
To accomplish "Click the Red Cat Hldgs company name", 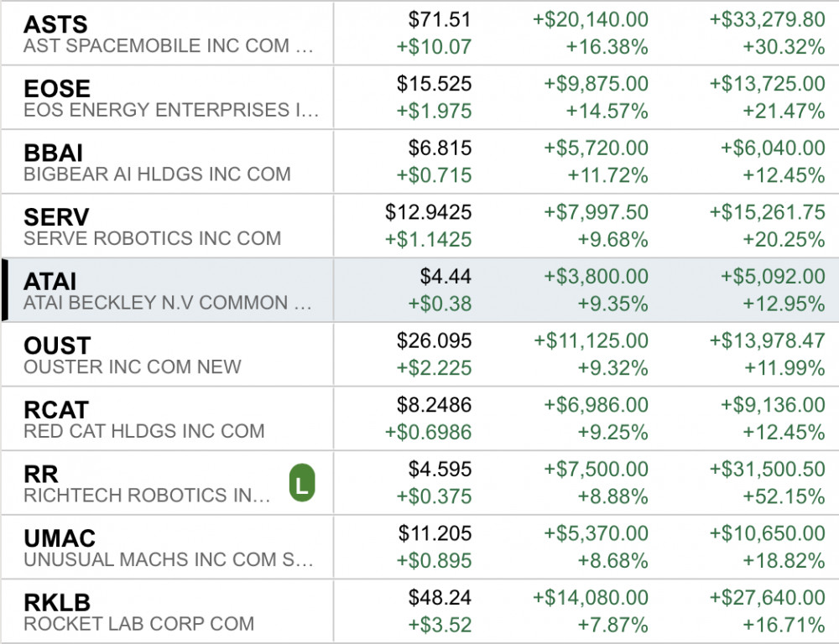I will coord(143,431).
